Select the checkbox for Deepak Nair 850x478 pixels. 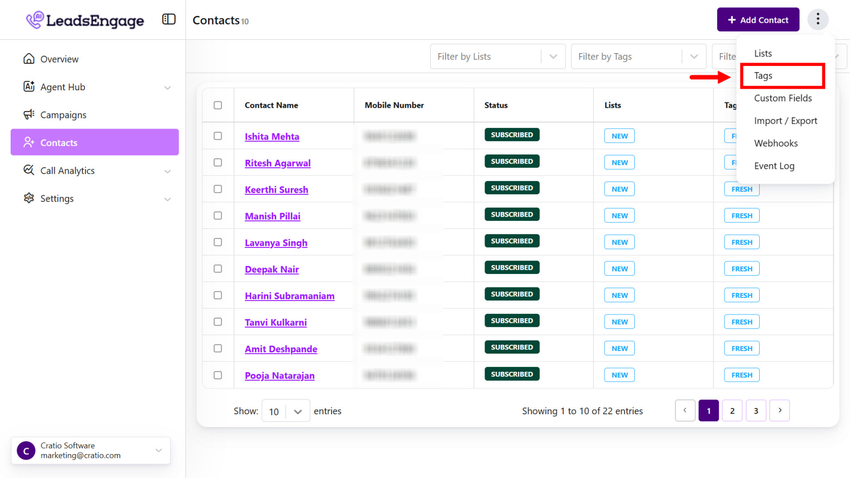(218, 269)
